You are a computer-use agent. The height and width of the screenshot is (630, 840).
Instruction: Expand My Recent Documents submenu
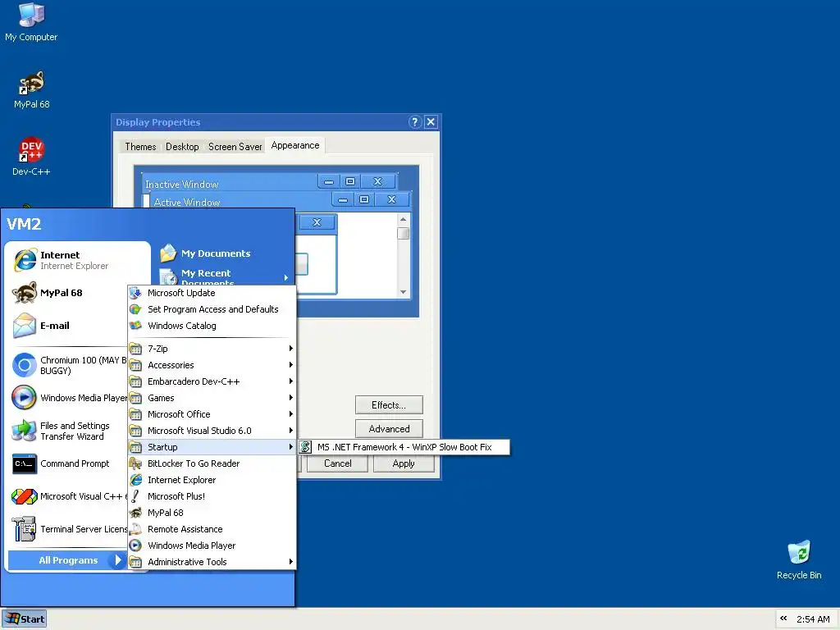[x=225, y=276]
